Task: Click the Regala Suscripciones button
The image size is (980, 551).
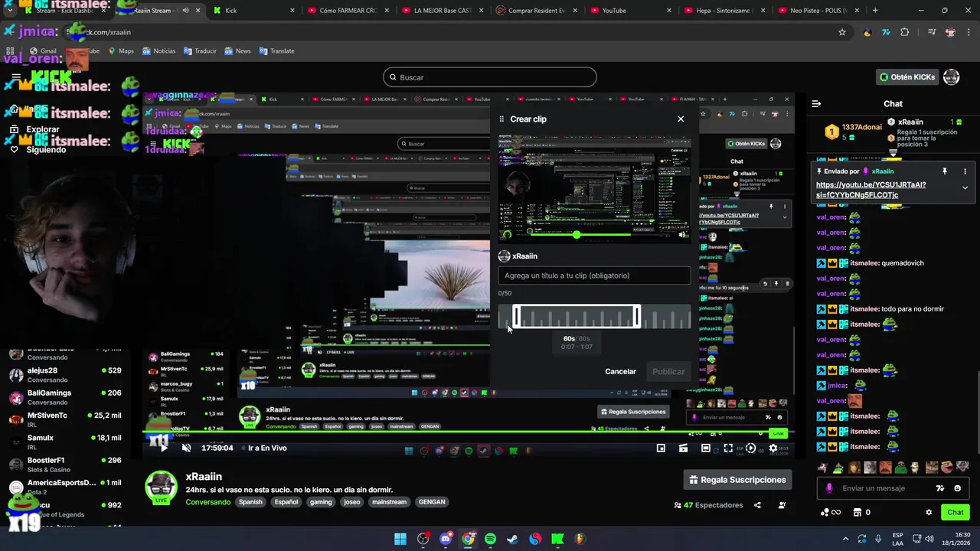Action: pyautogui.click(x=737, y=480)
